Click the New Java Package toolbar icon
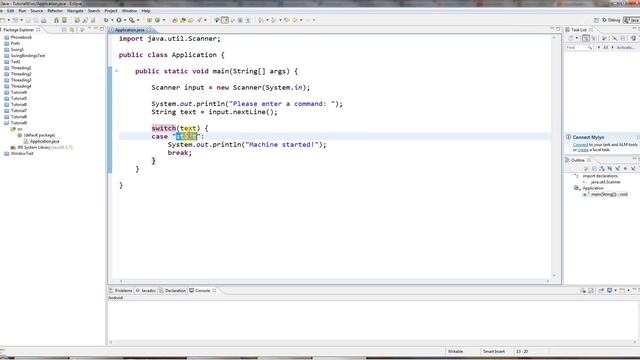The width and height of the screenshot is (640, 360). [149, 20]
